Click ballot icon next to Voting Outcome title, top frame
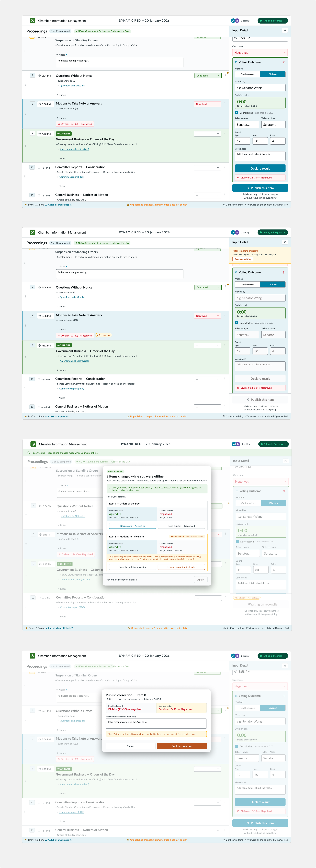This screenshot has width=316, height=868. pyautogui.click(x=236, y=62)
